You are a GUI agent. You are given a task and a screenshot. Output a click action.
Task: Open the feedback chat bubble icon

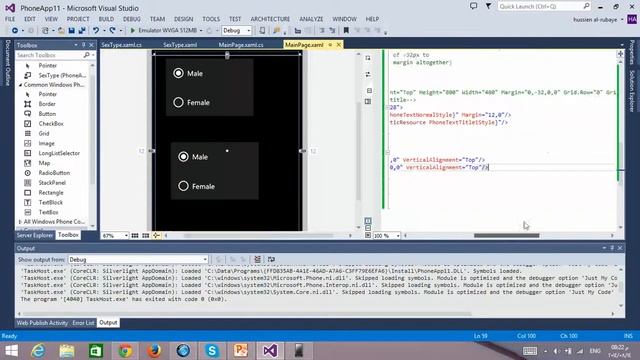coord(473,6)
